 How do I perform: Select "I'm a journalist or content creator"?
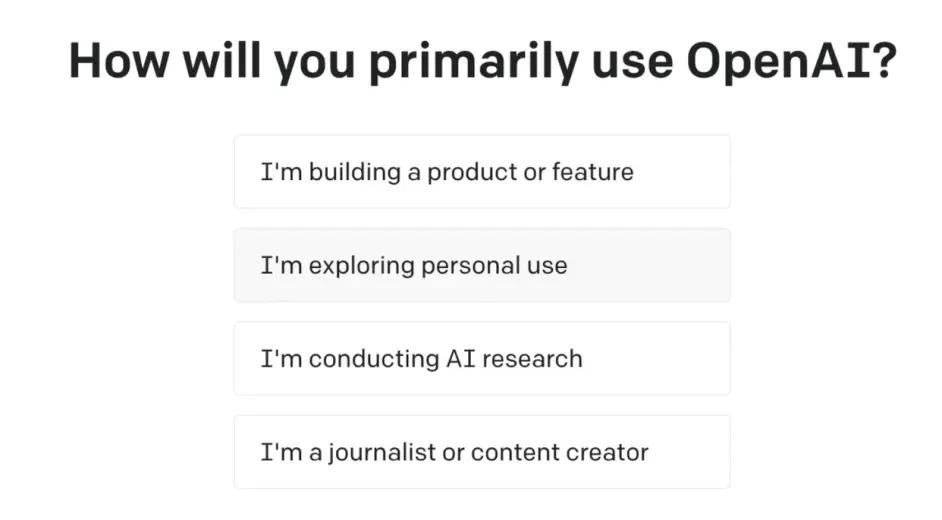click(481, 452)
